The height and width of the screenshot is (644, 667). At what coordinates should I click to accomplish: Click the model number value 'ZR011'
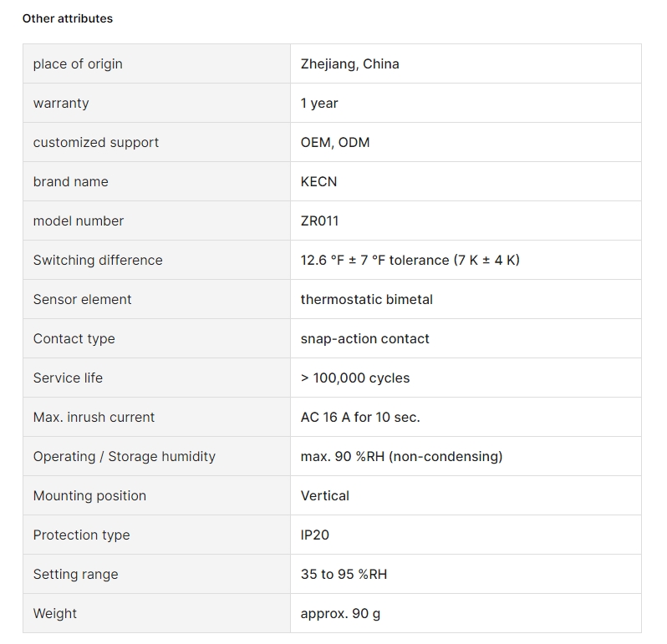(319, 221)
